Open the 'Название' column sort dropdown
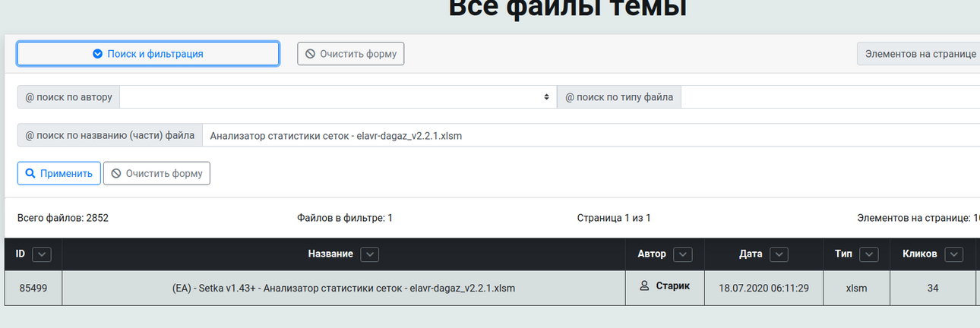This screenshot has height=328, width=980. (x=370, y=254)
